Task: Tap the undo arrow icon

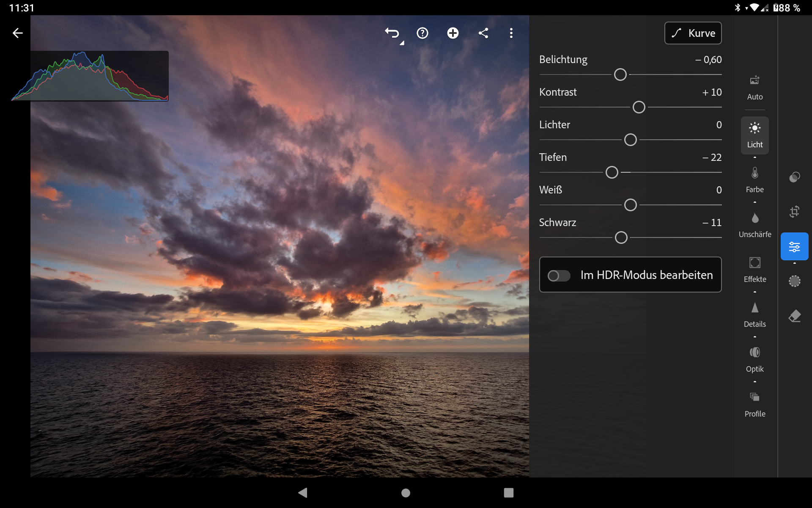Action: click(x=392, y=33)
